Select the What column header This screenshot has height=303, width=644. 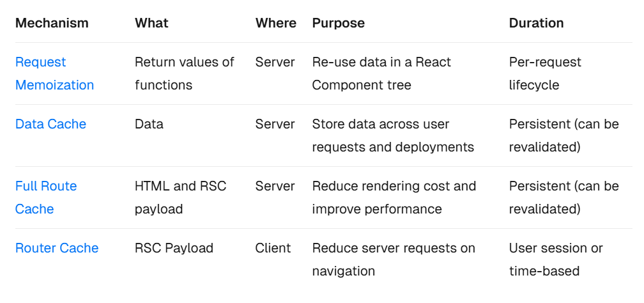(152, 23)
